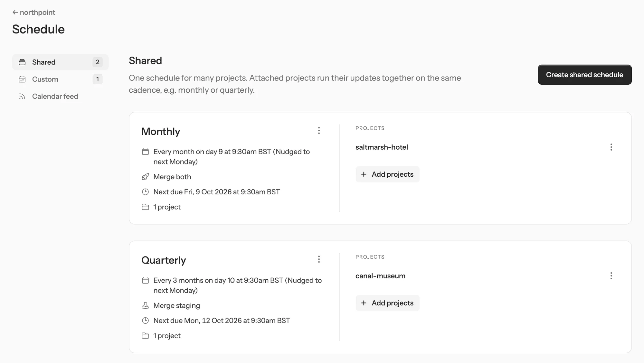Add projects to Quarterly schedule
Viewport: 644px width, 363px height.
[387, 303]
